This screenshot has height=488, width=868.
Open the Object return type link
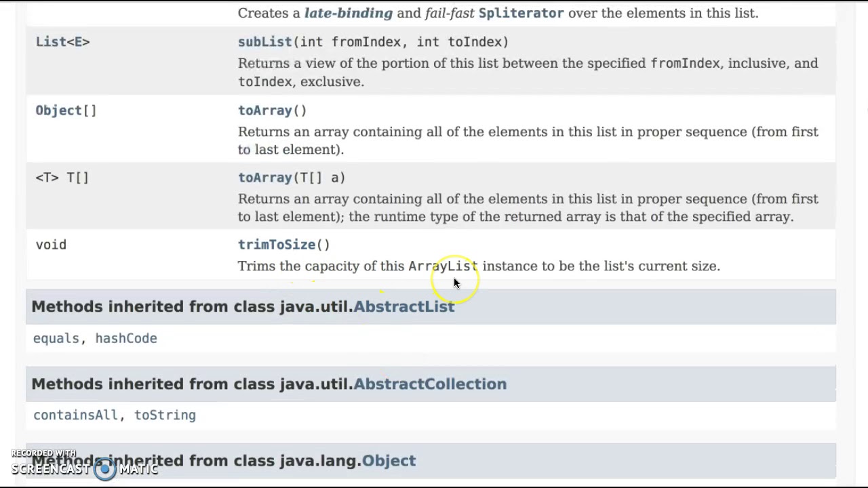58,110
